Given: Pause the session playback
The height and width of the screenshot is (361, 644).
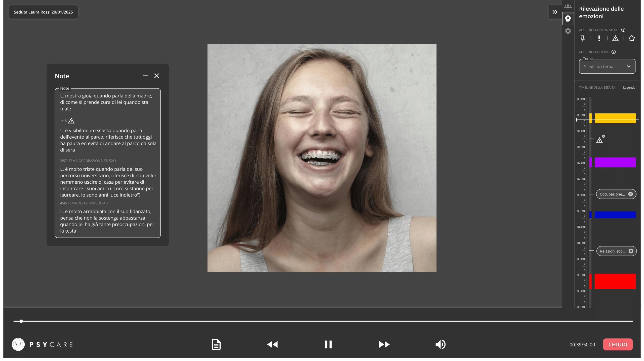Looking at the screenshot, I should pyautogui.click(x=328, y=344).
